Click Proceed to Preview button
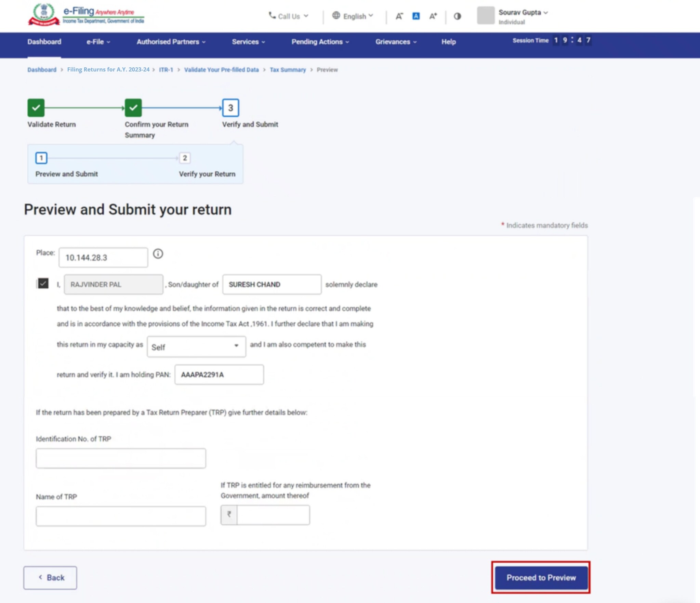 tap(541, 578)
